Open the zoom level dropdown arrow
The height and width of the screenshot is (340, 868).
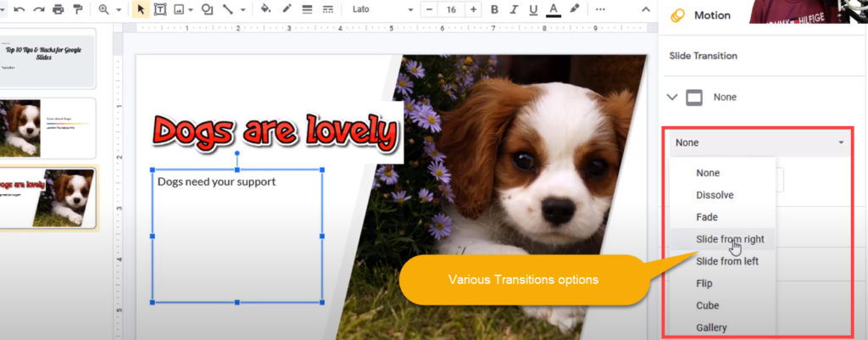click(x=119, y=10)
